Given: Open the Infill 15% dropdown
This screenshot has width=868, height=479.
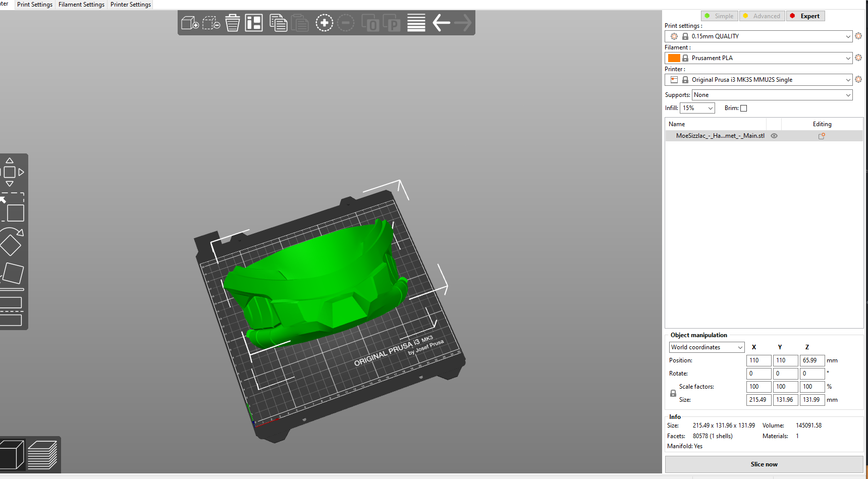Looking at the screenshot, I should 697,108.
